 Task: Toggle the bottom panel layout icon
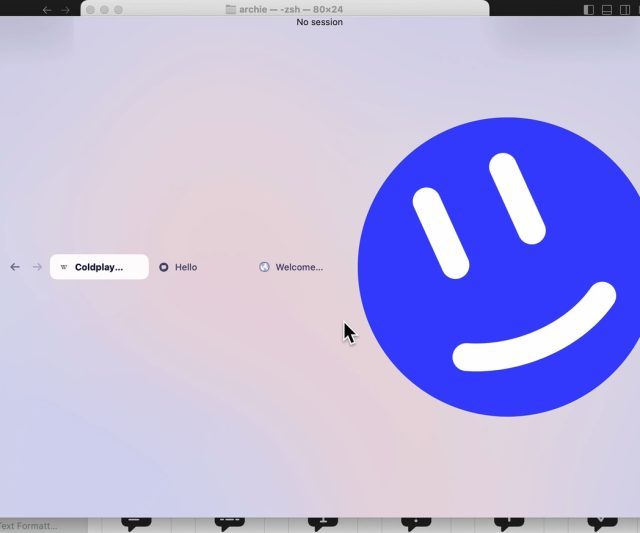[x=607, y=9]
